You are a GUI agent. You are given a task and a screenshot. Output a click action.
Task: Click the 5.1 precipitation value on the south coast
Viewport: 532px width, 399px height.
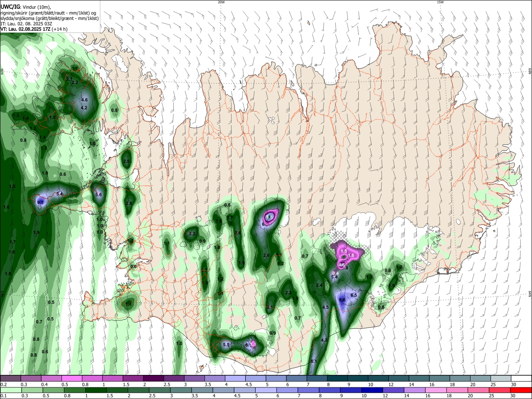[x=314, y=361]
